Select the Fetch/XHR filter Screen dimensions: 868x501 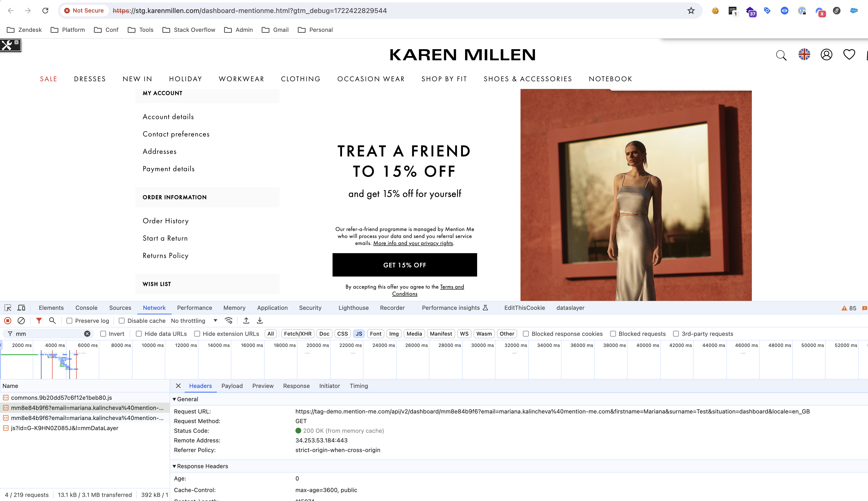(x=297, y=334)
